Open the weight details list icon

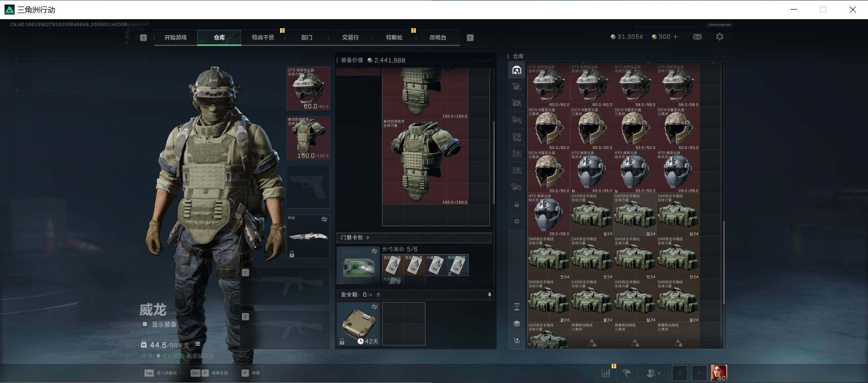pos(197,344)
